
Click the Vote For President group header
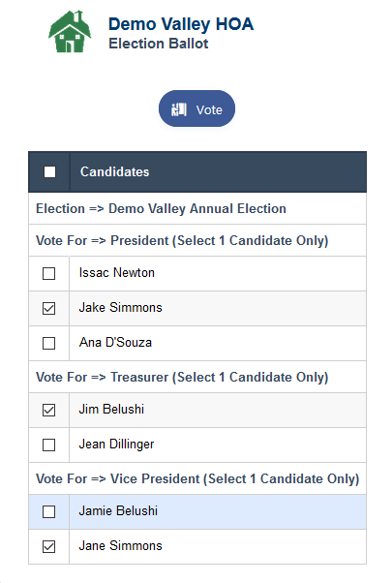pos(197,240)
